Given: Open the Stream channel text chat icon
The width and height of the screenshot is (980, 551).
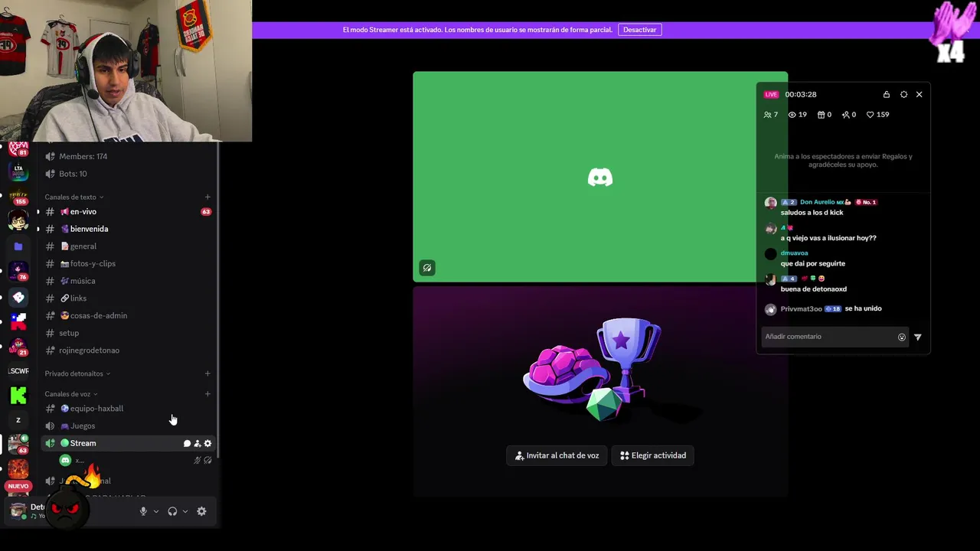Looking at the screenshot, I should click(x=187, y=443).
